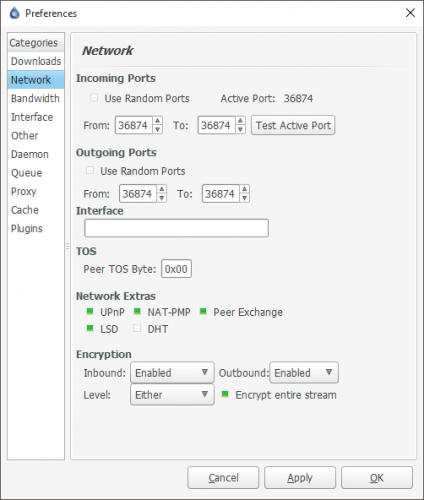This screenshot has width=424, height=500.
Task: Open the Daemon category
Action: click(x=36, y=154)
